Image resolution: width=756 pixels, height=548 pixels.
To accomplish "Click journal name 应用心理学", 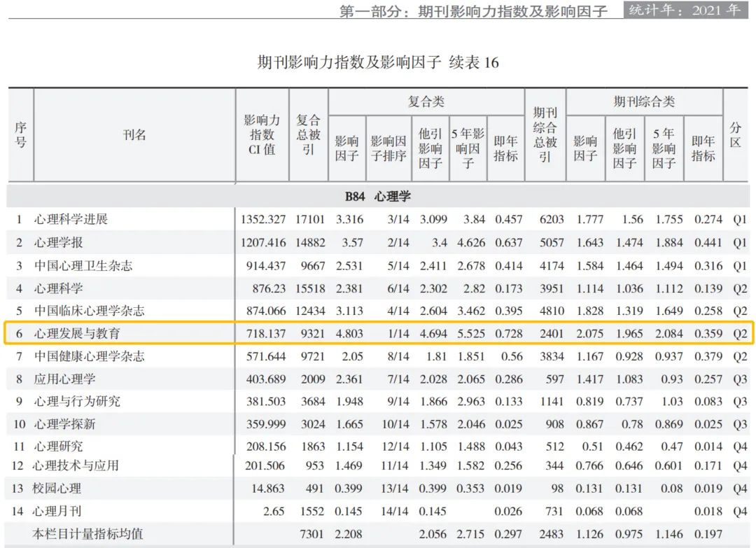I will pos(65,379).
